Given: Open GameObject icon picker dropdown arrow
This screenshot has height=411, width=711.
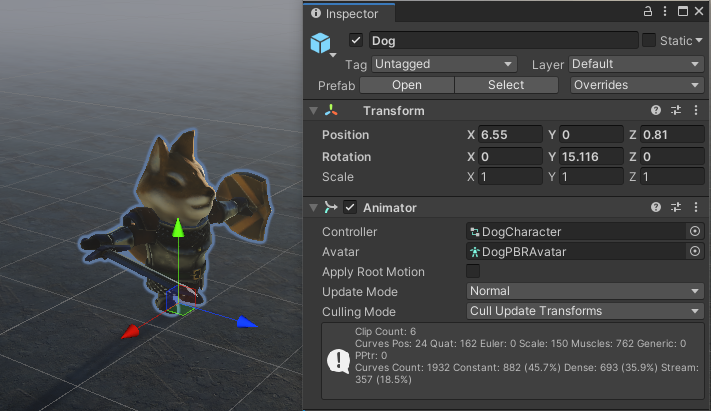Looking at the screenshot, I should click(333, 55).
